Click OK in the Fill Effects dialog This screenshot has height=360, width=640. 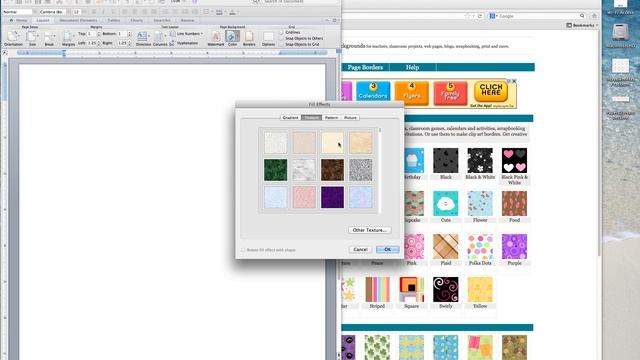tap(387, 249)
